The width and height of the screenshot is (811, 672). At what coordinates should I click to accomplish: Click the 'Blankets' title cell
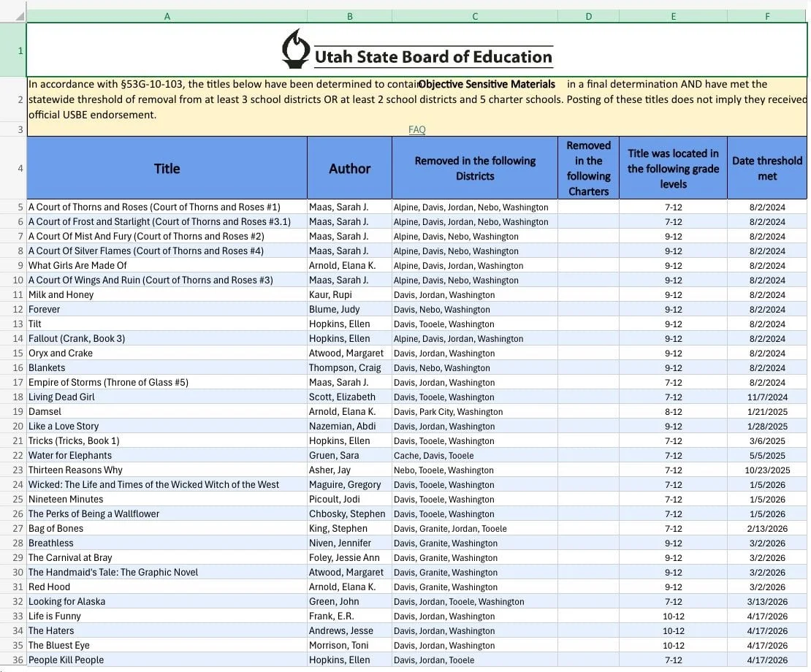pyautogui.click(x=167, y=367)
